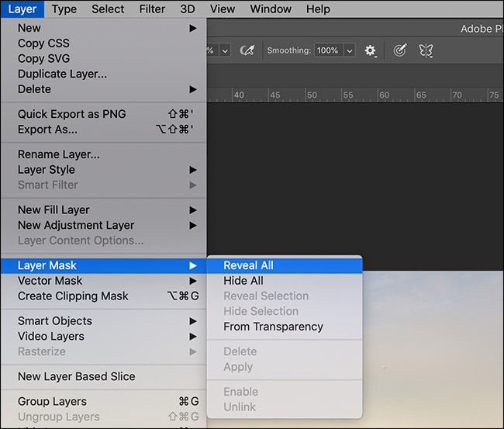The height and width of the screenshot is (429, 504).
Task: Choose Copy CSS
Action: click(103, 43)
